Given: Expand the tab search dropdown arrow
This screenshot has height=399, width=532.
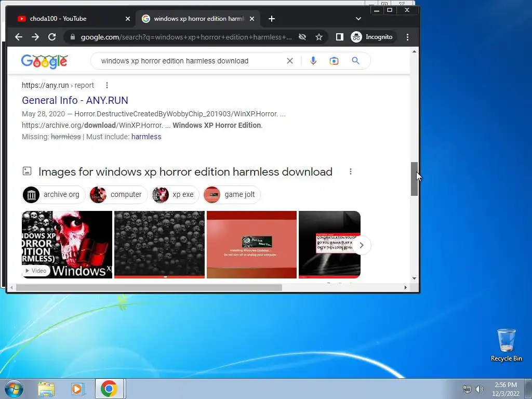Looking at the screenshot, I should (358, 19).
